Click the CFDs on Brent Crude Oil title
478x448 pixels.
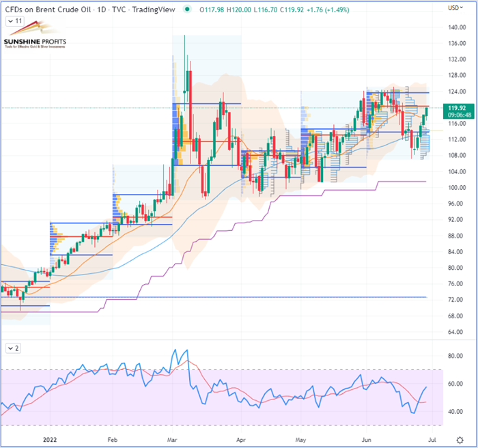pyautogui.click(x=48, y=10)
